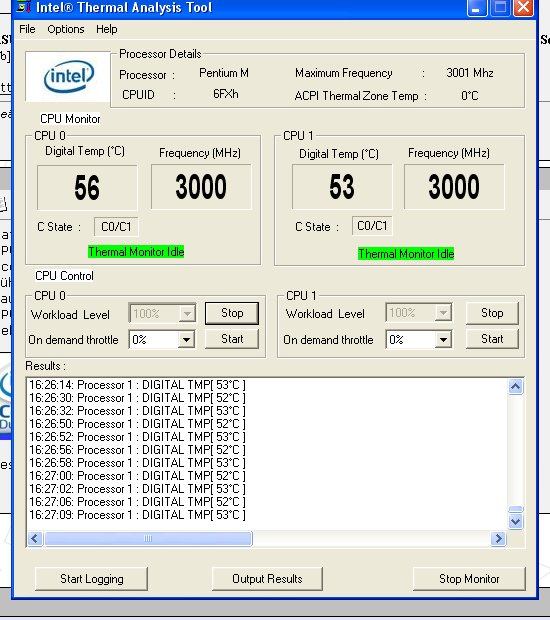Viewport: 550px width, 620px height.
Task: Select result row at 16:26:32
Action: pos(137,411)
